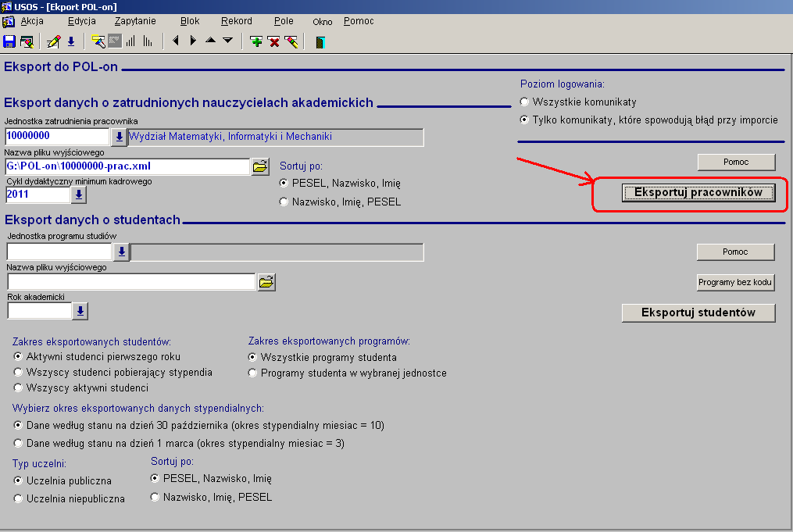Click the Delete record red X icon
The height and width of the screenshot is (532, 793).
(x=274, y=41)
